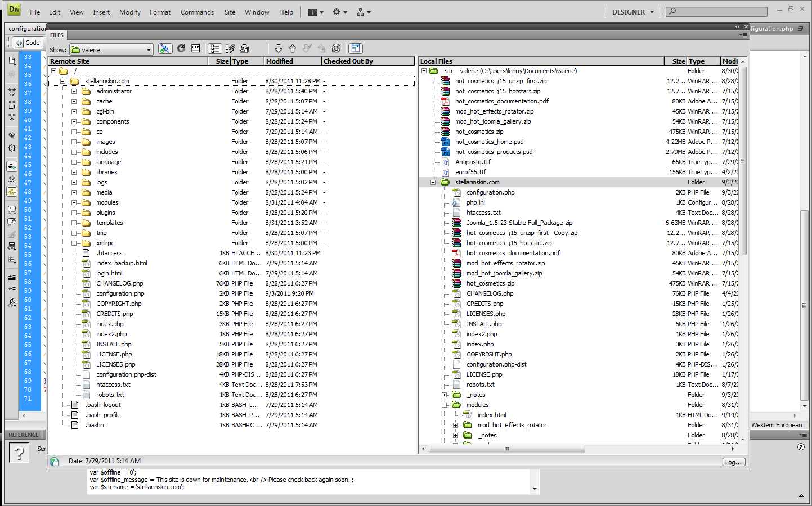Toggle the connect to remote host icon
Image resolution: width=812 pixels, height=506 pixels.
point(165,49)
